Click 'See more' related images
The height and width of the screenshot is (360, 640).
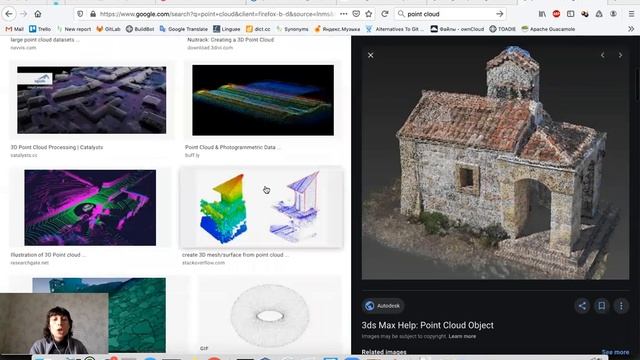(615, 352)
